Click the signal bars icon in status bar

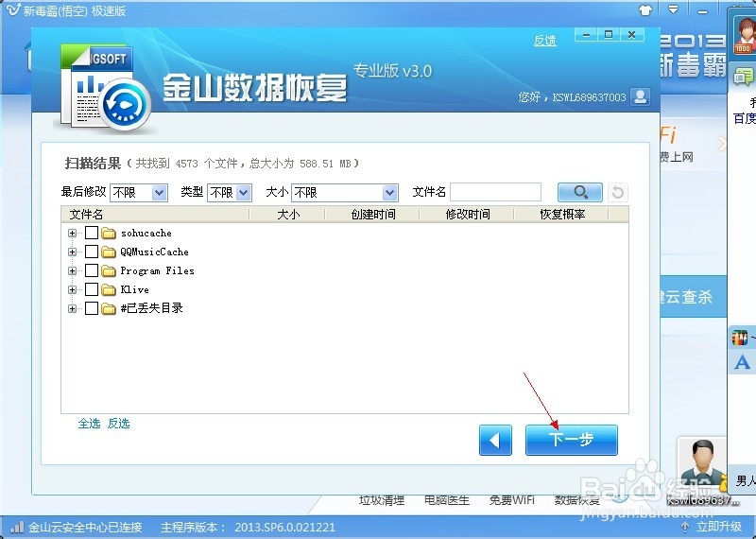17,527
